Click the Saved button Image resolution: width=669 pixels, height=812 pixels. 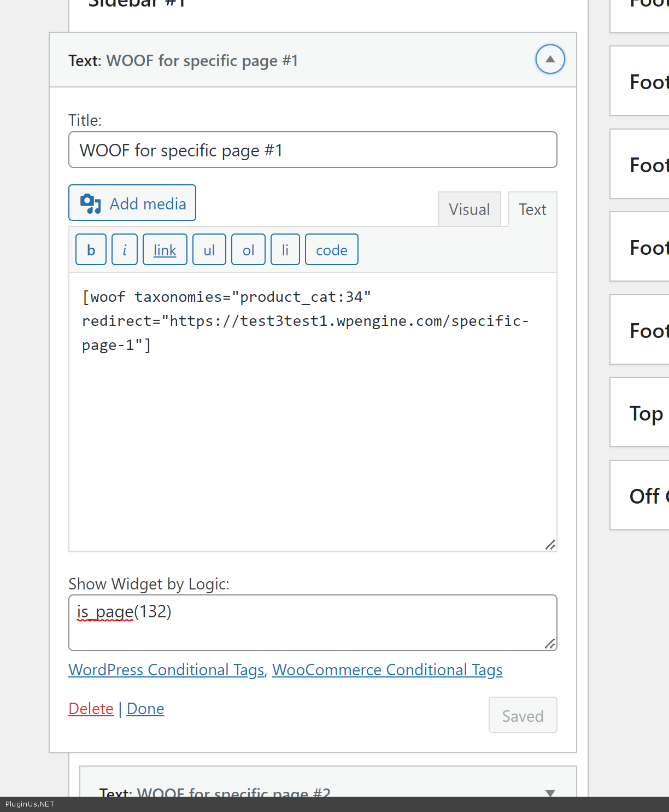523,715
